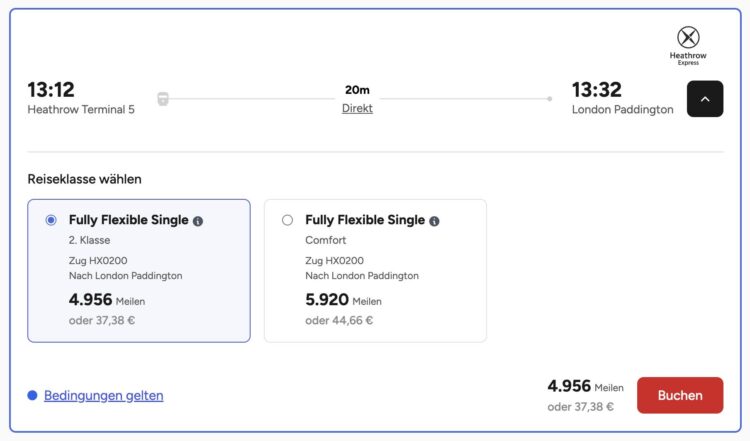This screenshot has height=441, width=750.
Task: Click the Heathrow Express logo
Action: tap(688, 46)
